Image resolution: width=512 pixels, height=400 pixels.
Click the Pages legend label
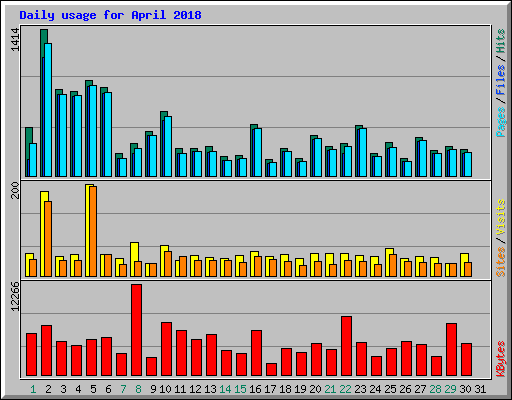pyautogui.click(x=501, y=122)
